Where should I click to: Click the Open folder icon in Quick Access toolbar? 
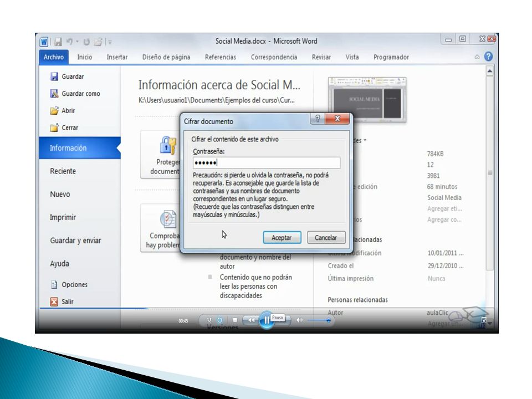pyautogui.click(x=98, y=42)
